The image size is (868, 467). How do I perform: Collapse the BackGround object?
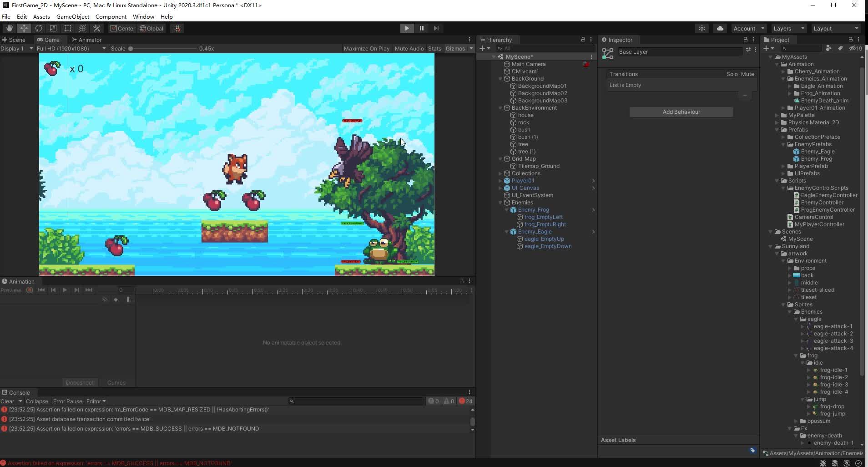coord(500,79)
